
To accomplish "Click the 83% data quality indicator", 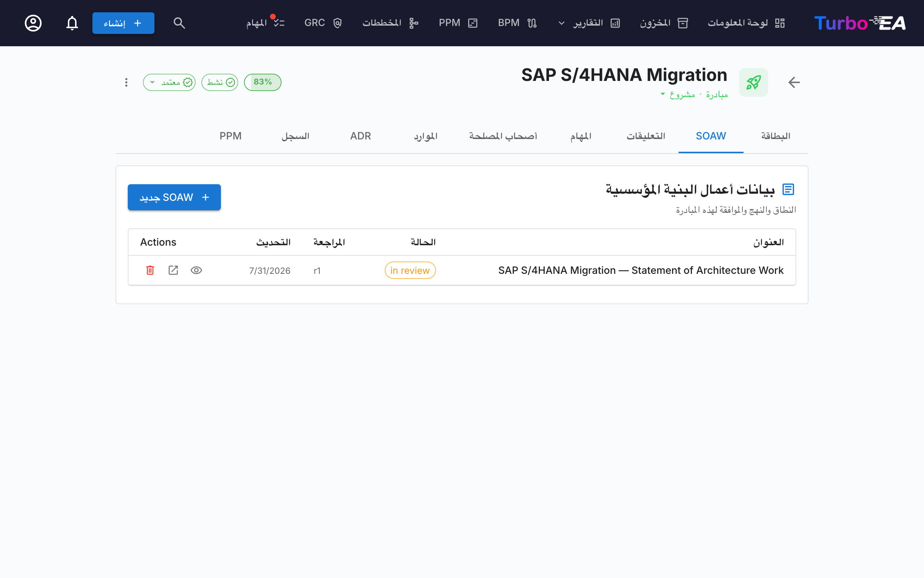I will pyautogui.click(x=263, y=82).
